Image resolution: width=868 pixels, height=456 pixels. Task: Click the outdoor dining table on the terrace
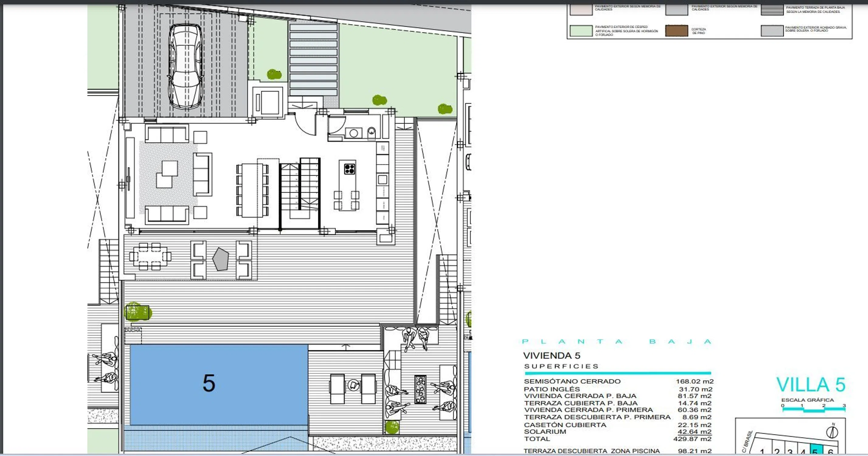click(150, 257)
